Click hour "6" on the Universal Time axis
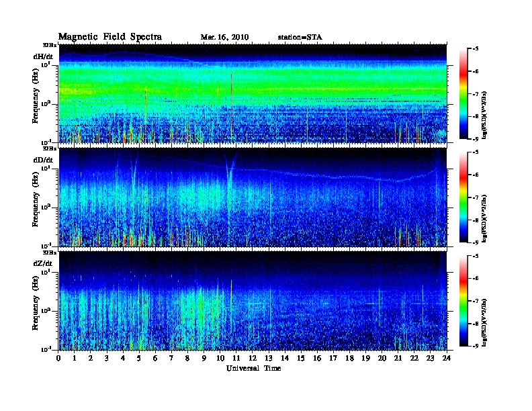This screenshot has width=532, height=411. coord(155,358)
